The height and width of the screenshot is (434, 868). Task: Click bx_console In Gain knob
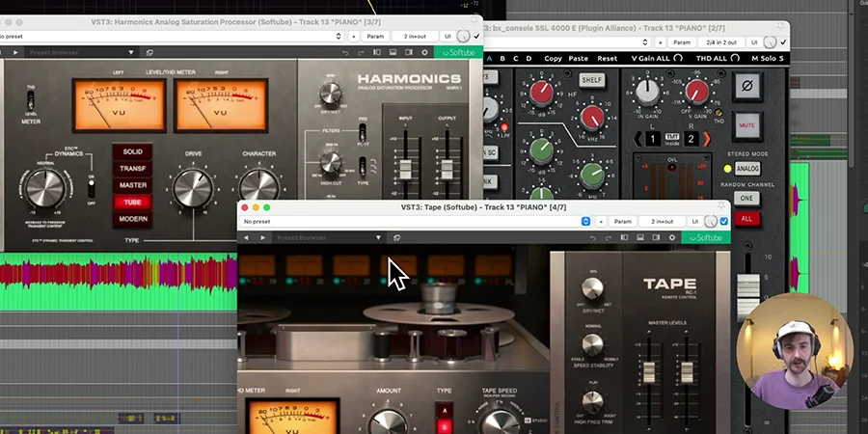tap(647, 92)
